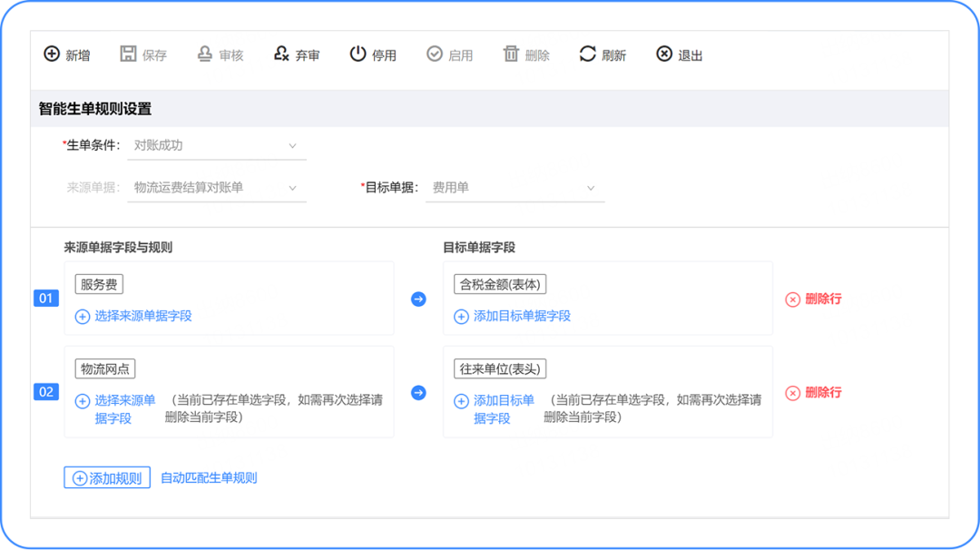
Task: Click the 弃审 icon in toolbar
Action: pos(281,54)
